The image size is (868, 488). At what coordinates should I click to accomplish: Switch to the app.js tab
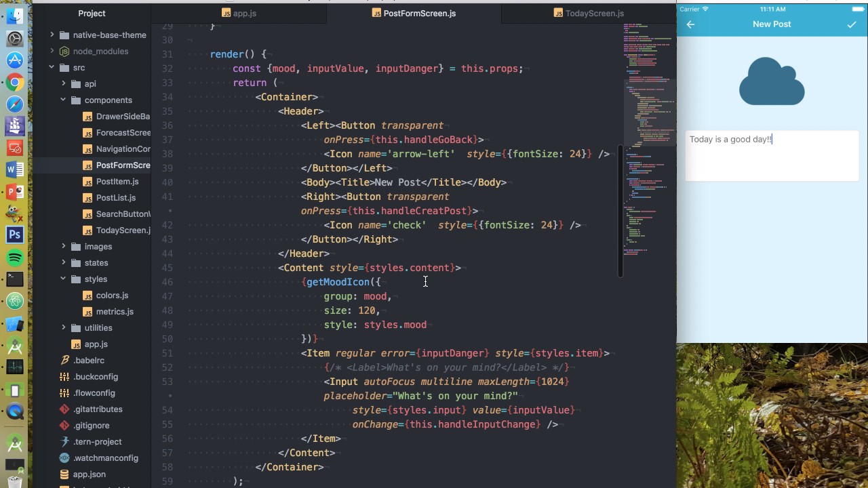point(239,13)
